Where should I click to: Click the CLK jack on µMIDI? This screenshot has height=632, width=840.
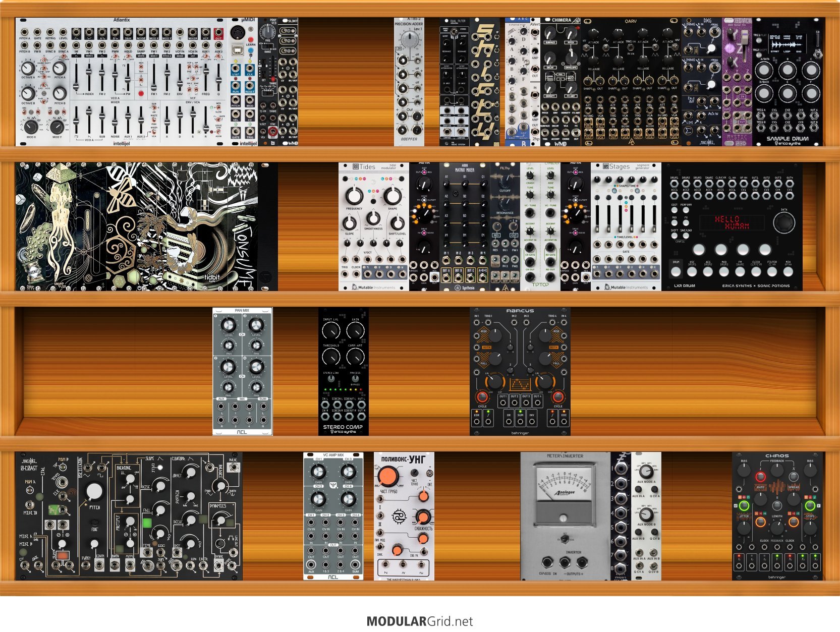pos(250,68)
